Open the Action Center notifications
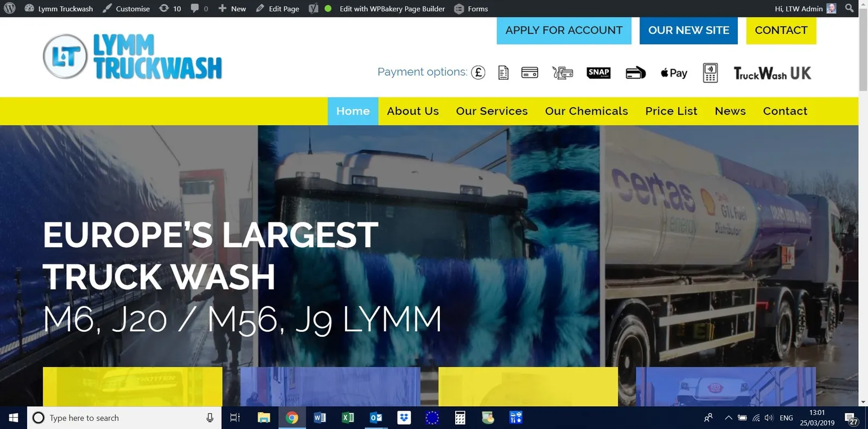Image resolution: width=868 pixels, height=429 pixels. coord(851,418)
